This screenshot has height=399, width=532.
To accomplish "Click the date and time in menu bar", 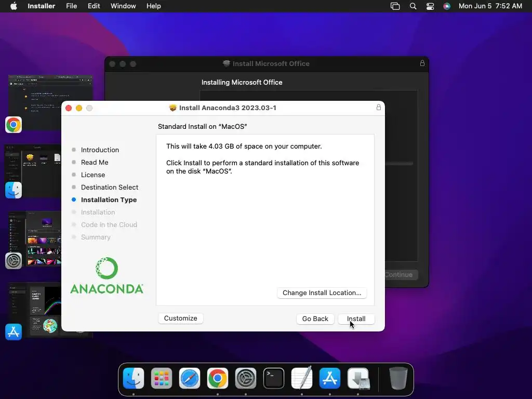I will [490, 6].
